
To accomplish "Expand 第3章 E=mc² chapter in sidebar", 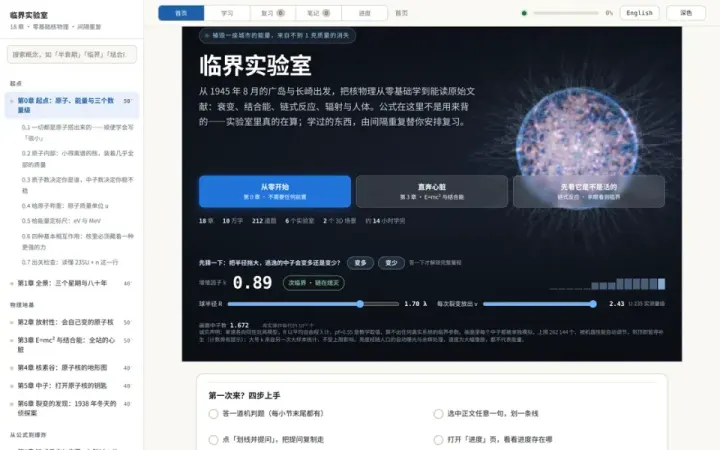I will (x=72, y=344).
